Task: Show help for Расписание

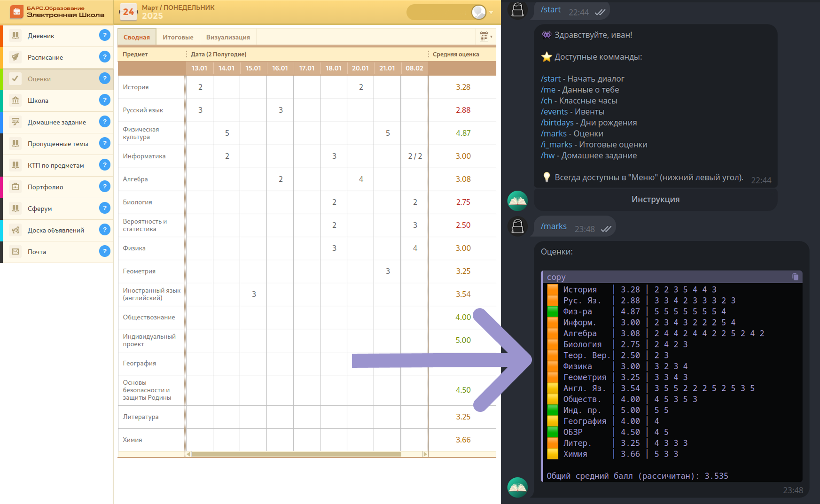Action: coord(105,57)
